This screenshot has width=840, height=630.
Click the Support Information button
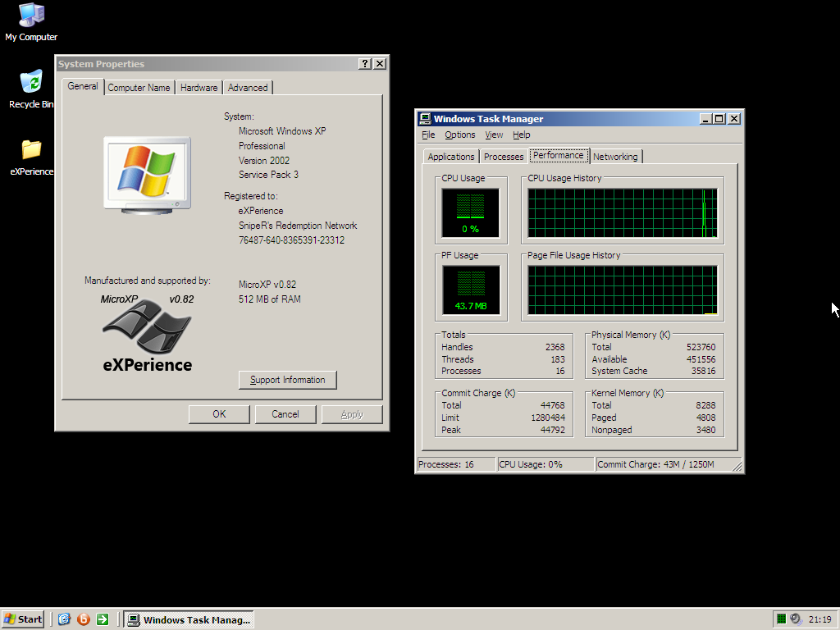tap(288, 380)
